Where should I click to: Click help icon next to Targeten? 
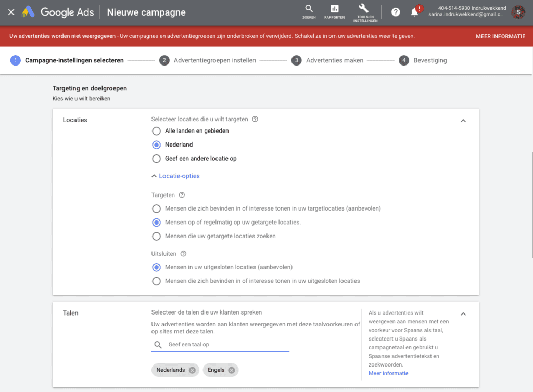(182, 195)
